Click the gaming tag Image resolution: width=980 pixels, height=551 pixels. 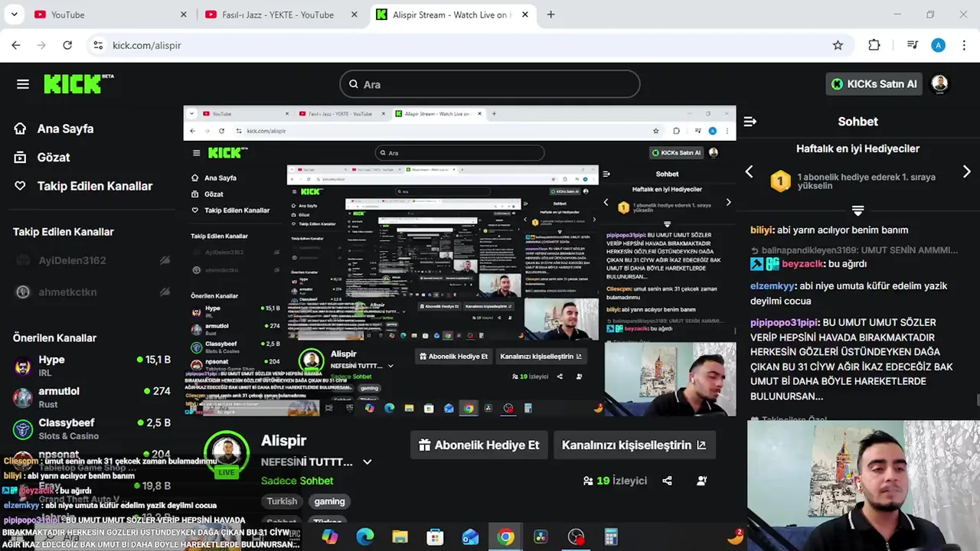click(329, 501)
